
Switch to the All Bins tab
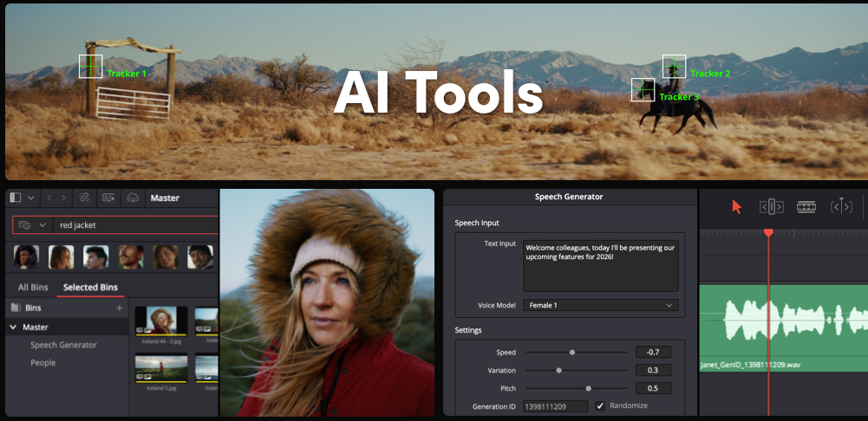[x=33, y=287]
